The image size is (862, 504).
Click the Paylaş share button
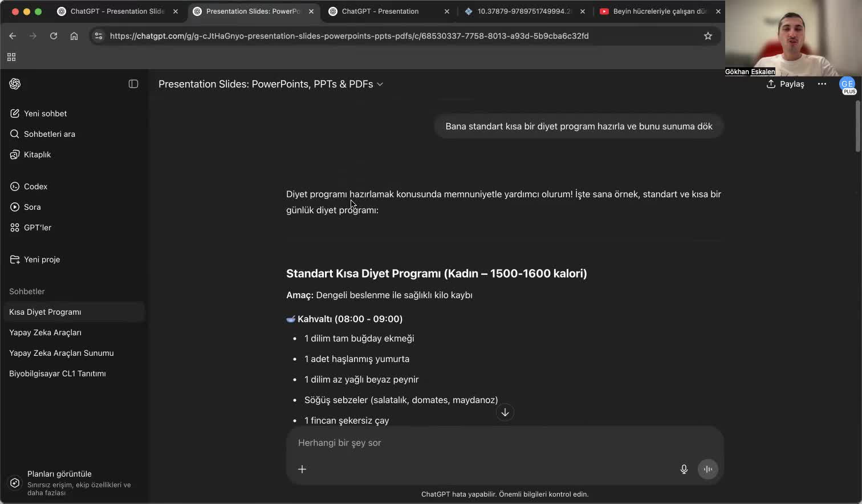786,84
